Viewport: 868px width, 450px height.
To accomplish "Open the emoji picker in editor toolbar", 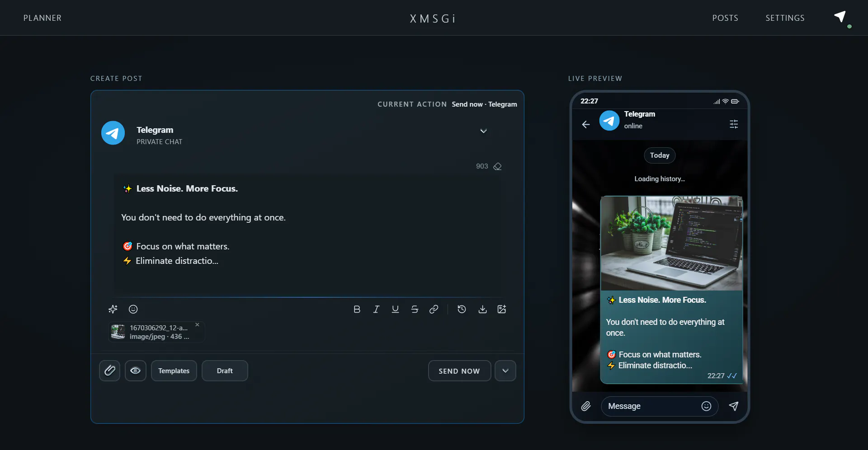I will coord(133,309).
